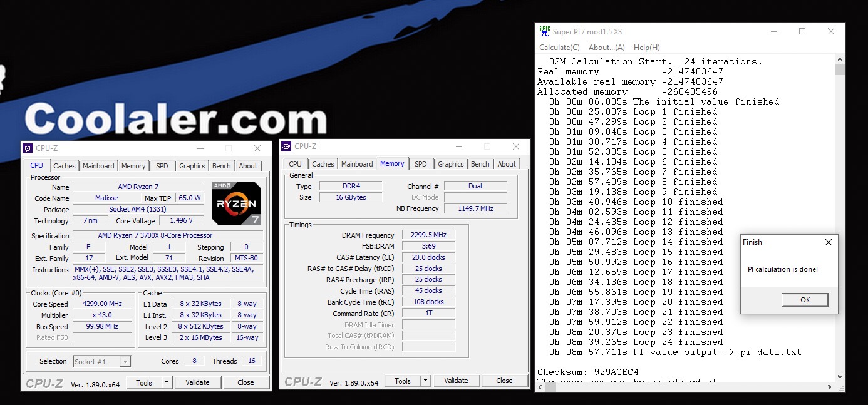The width and height of the screenshot is (868, 405).
Task: Click the AMD Ryzen 7 logo in CPU-Z
Action: click(236, 203)
